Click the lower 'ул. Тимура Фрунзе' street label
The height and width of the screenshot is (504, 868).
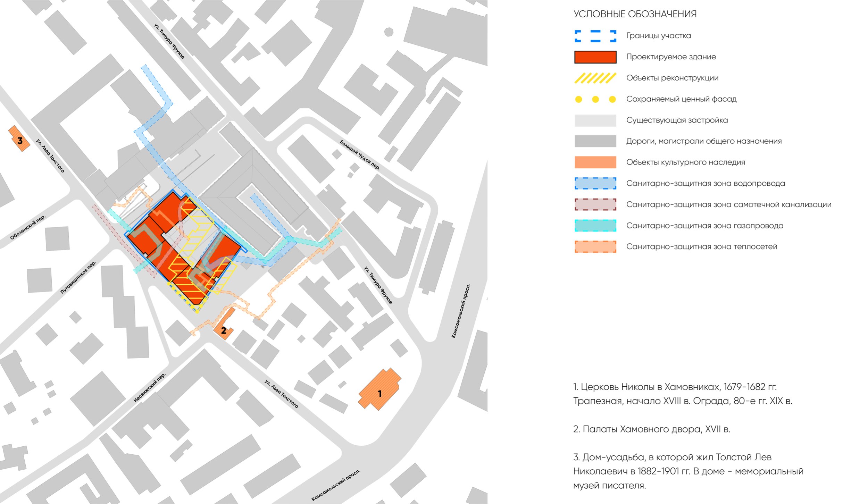click(x=378, y=285)
